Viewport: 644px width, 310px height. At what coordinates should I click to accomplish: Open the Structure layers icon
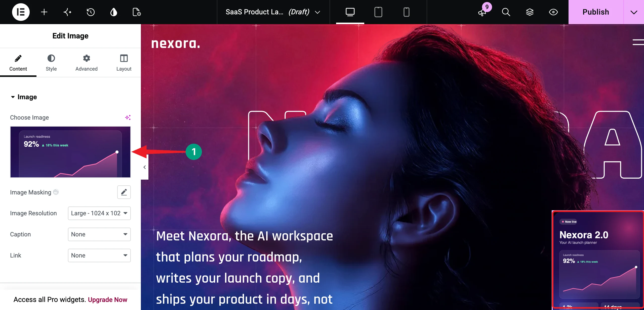coord(530,12)
